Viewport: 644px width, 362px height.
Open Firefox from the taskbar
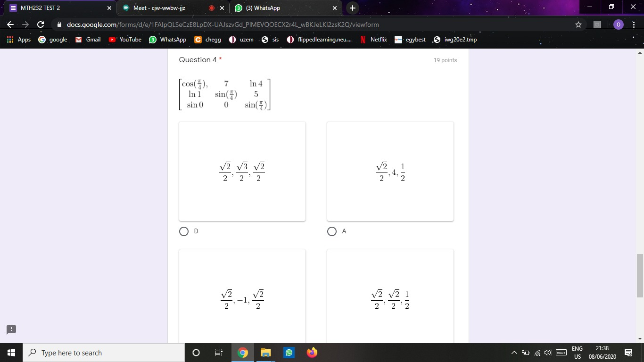click(312, 353)
